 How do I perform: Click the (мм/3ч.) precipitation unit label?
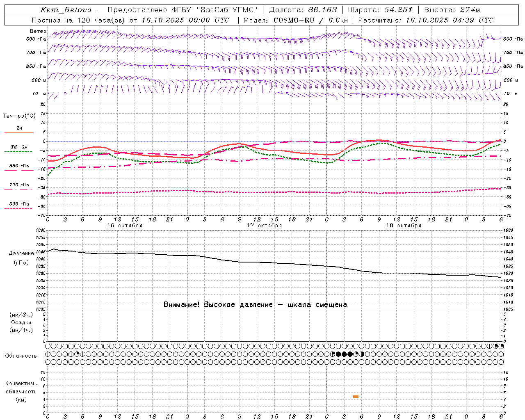point(21,315)
